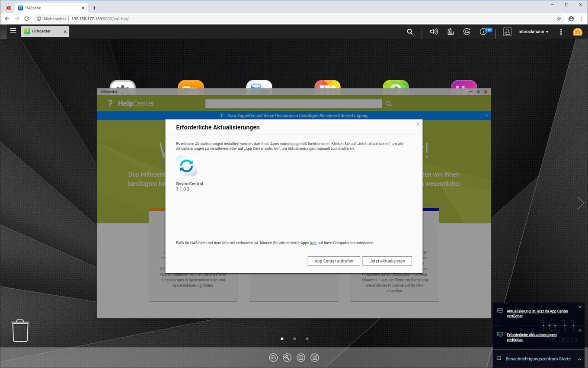Go to next desktop page arrow
The image size is (588, 368).
pos(580,203)
